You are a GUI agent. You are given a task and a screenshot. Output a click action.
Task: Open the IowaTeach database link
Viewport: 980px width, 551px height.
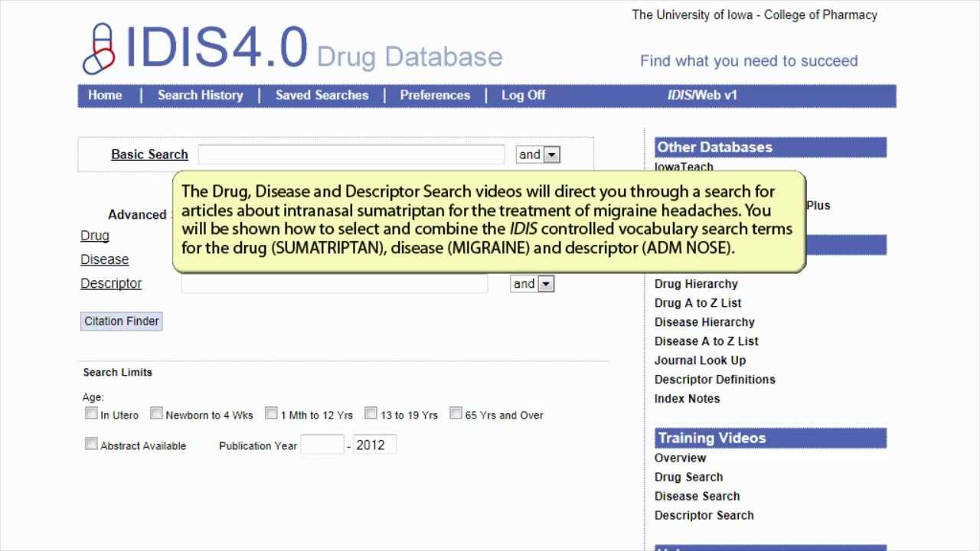click(x=684, y=167)
